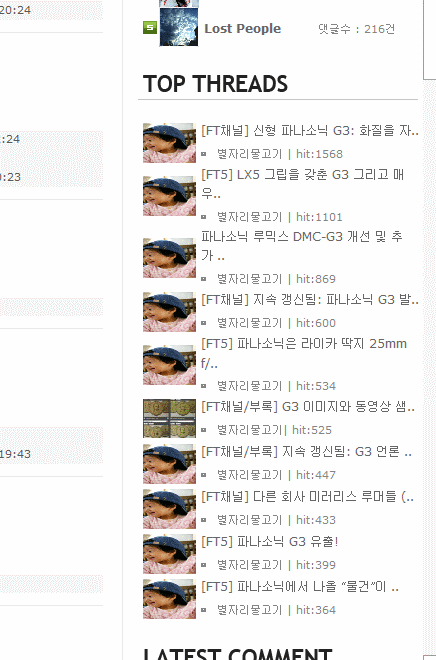Open thread '[FT채널] 신형 파나소닉 G3: 화질을 자..'
The width and height of the screenshot is (436, 660).
310,131
